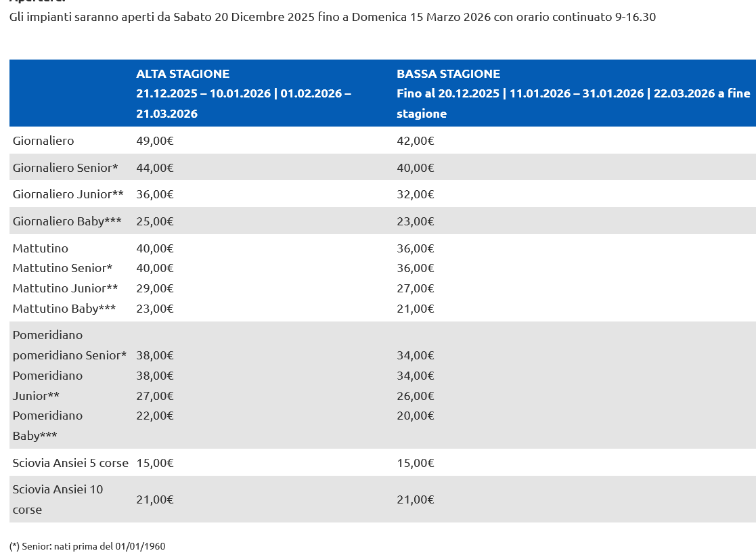The height and width of the screenshot is (557, 756).
Task: Click the 22,00€ afternoon Baby price
Action: (155, 416)
